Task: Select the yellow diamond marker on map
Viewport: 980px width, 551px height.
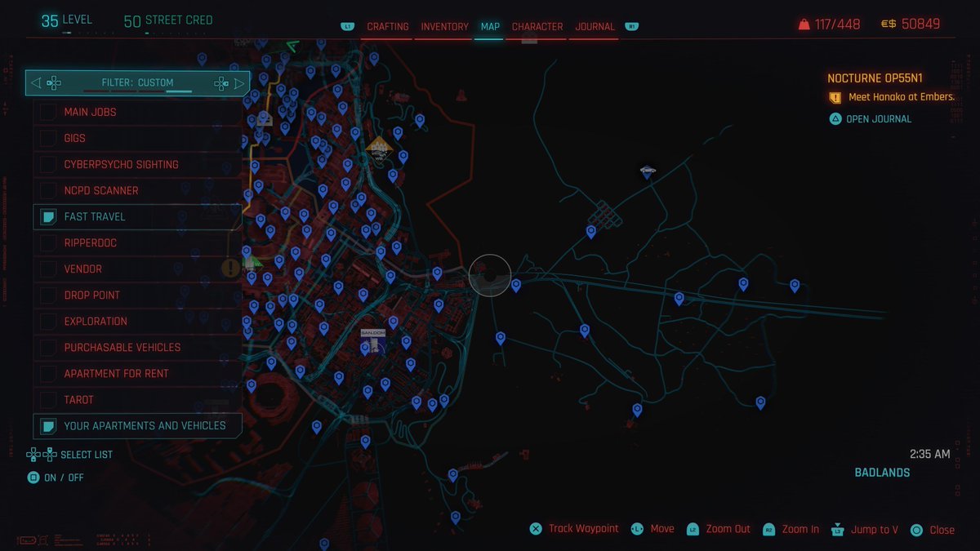Action: 378,149
